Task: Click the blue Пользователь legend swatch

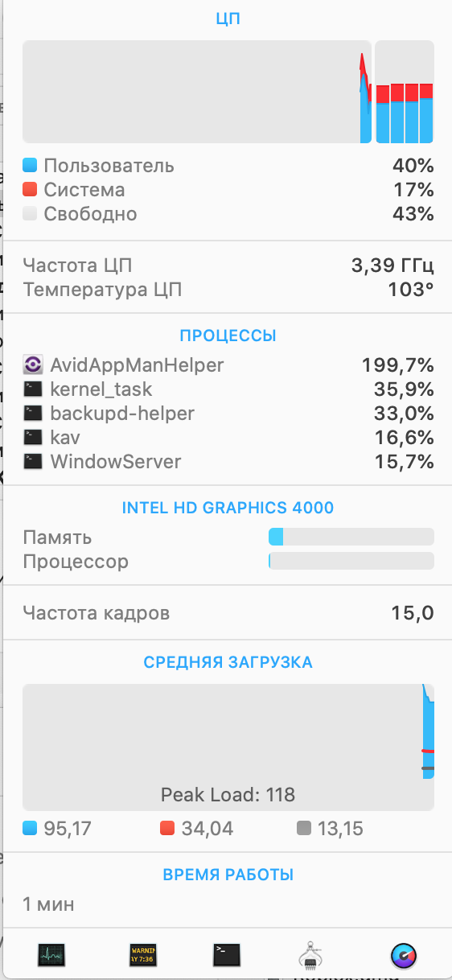Action: point(31,166)
